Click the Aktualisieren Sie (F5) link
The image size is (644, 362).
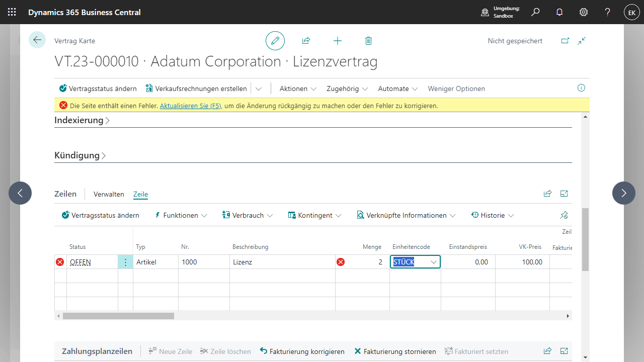coord(190,106)
